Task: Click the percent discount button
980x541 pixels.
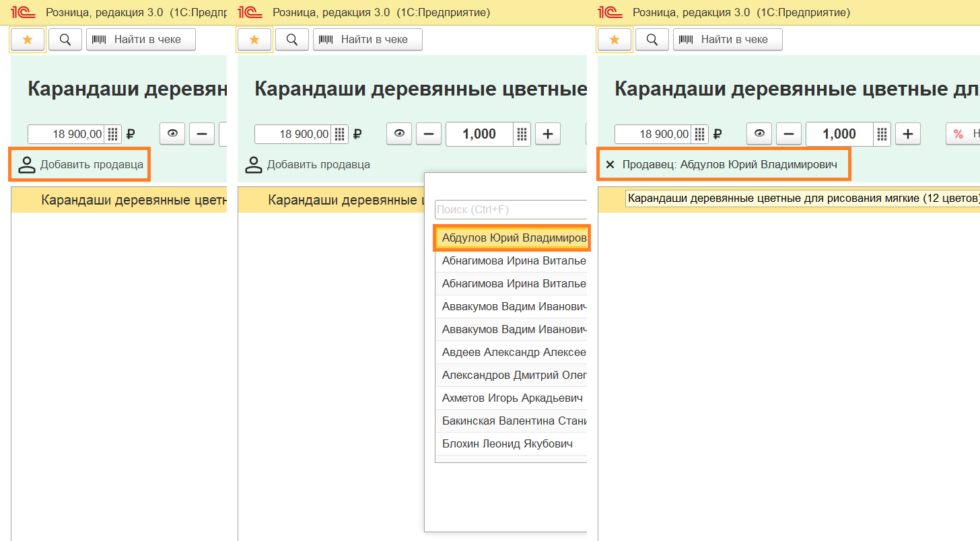Action: pos(960,134)
